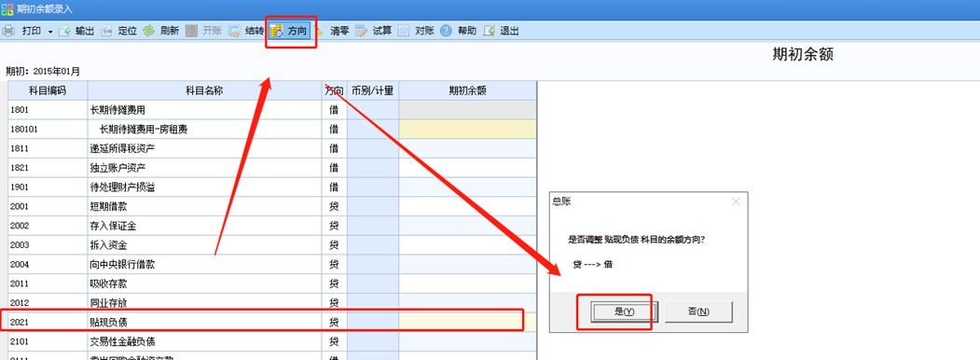Click account code 2003
This screenshot has width=980, height=360.
tap(20, 245)
